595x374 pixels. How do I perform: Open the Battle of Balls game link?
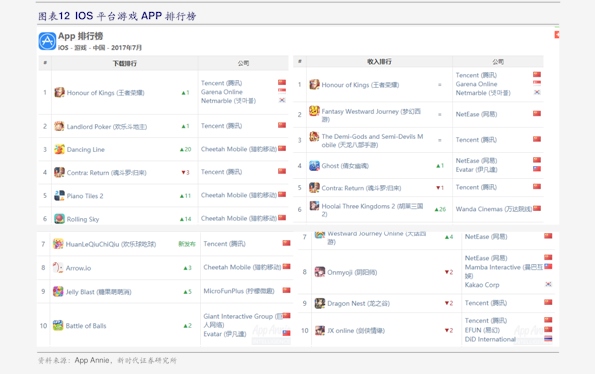click(86, 325)
